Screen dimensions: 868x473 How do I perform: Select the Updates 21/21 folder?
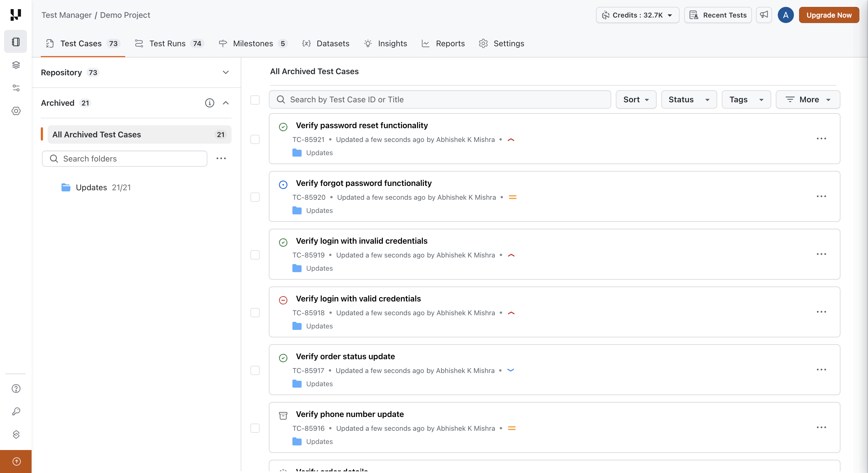pyautogui.click(x=96, y=187)
